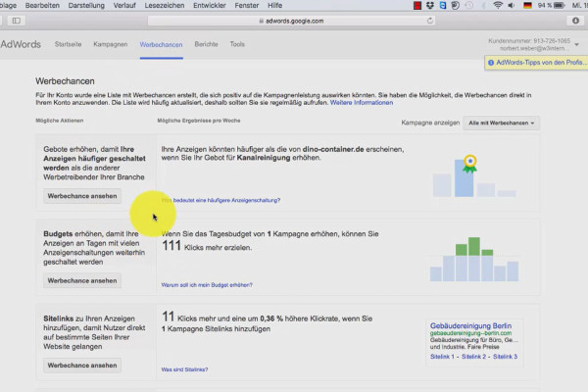Click Gebäudereinigung Berlin ad preview title

[x=470, y=325]
